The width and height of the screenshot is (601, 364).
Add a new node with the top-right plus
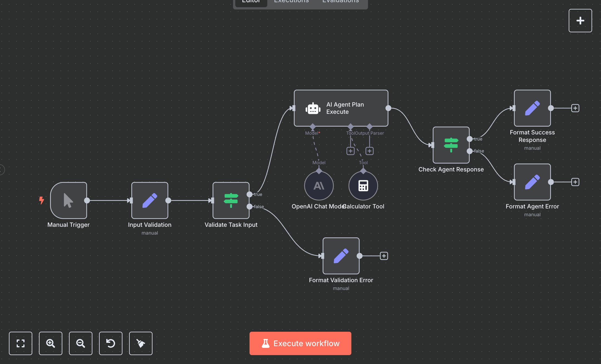580,20
